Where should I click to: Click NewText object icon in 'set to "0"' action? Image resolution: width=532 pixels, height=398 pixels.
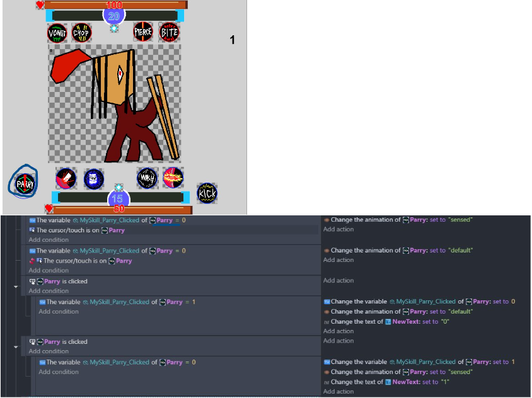click(x=388, y=322)
